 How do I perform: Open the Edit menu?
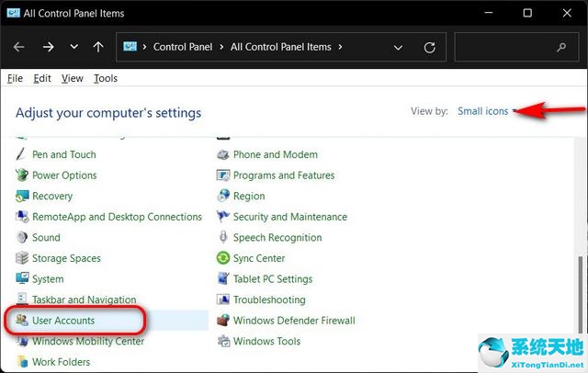click(42, 78)
